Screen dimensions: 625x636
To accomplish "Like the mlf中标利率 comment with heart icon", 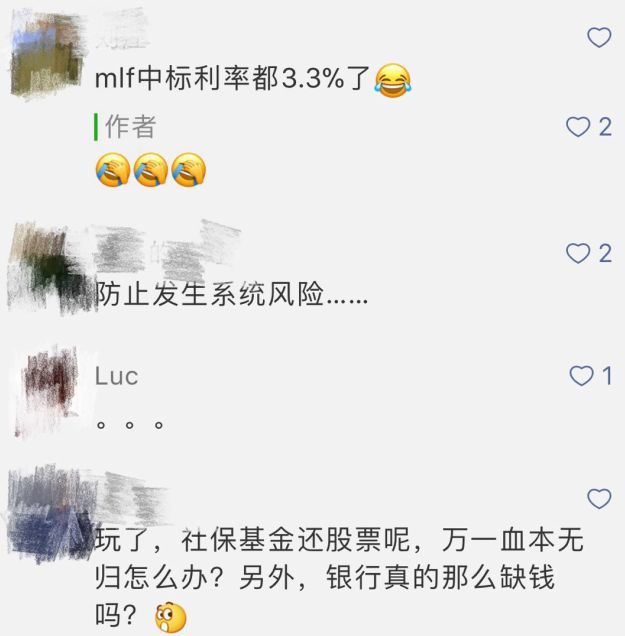I will click(599, 37).
